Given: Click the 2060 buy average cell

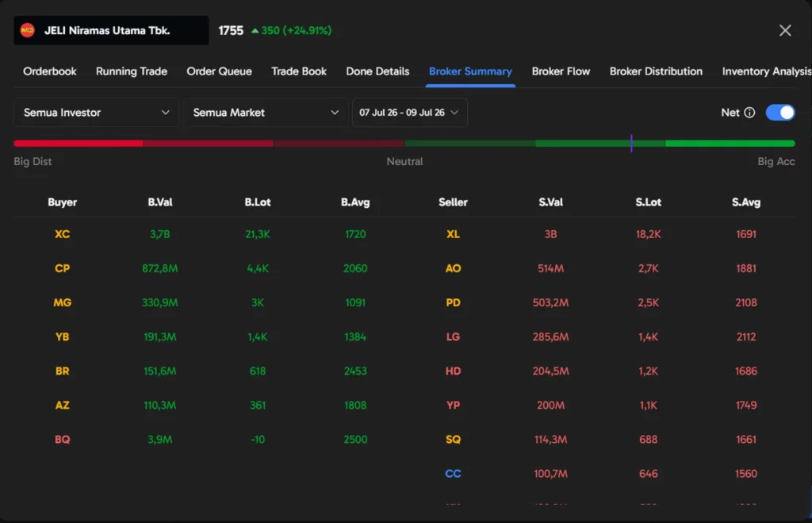Looking at the screenshot, I should point(355,268).
